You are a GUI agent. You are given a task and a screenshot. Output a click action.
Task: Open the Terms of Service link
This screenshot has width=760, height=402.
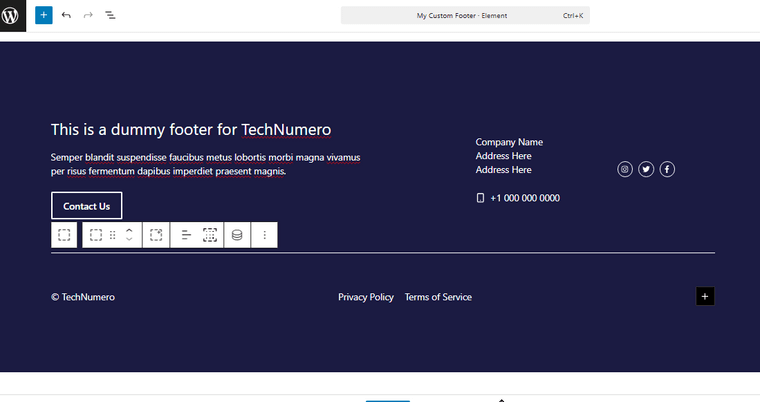click(438, 297)
